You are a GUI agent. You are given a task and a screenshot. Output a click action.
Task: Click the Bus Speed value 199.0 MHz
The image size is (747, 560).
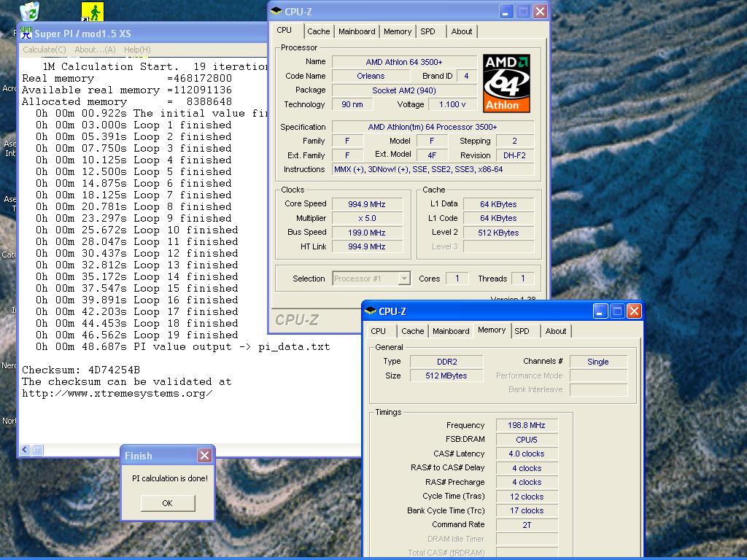367,233
